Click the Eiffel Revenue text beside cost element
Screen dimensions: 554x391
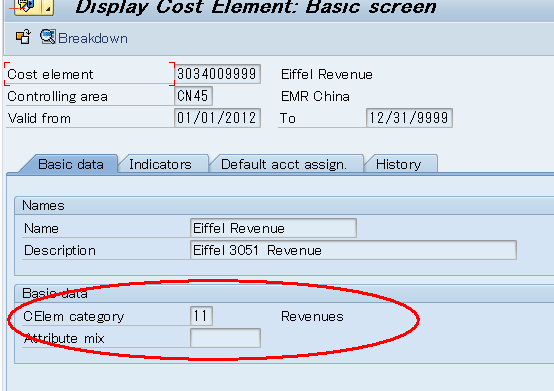[327, 75]
